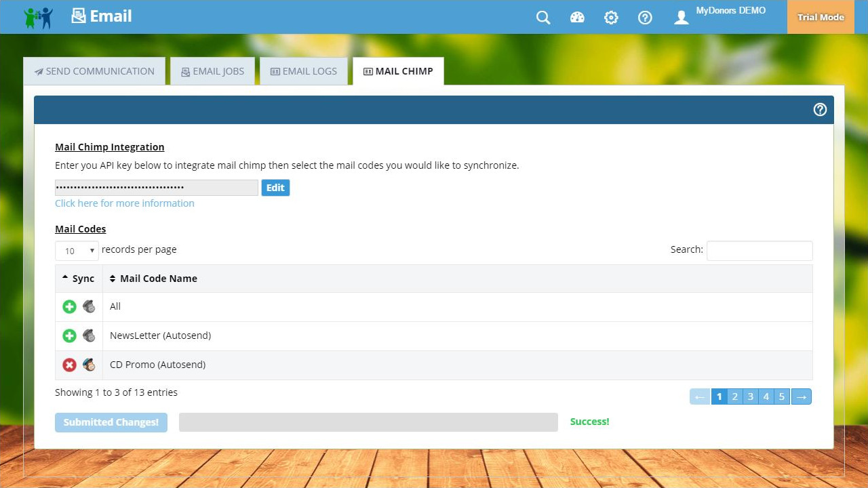The height and width of the screenshot is (488, 868).
Task: Click Mailchimp monkey icon for CD Promo row
Action: point(89,365)
